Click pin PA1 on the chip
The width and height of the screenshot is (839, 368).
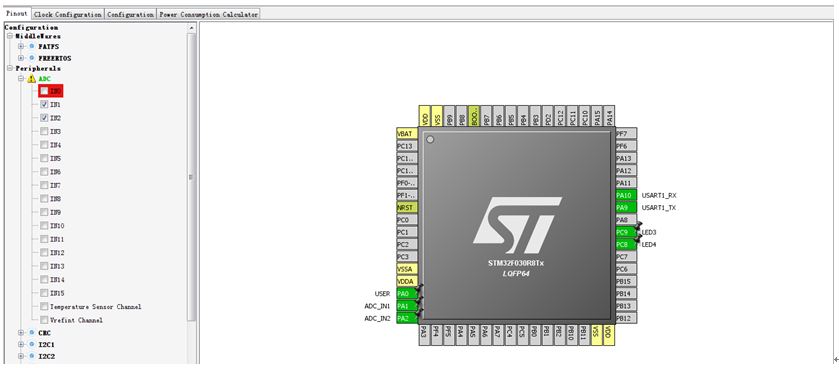[407, 306]
